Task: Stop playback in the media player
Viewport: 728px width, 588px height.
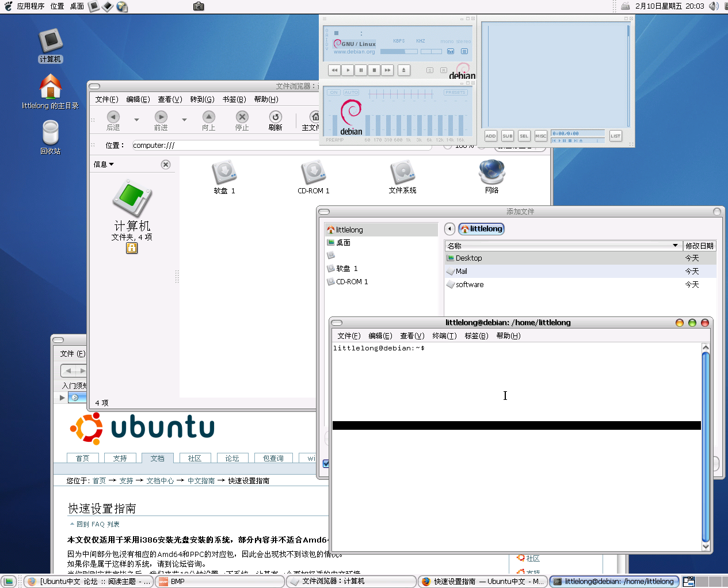Action: 374,70
